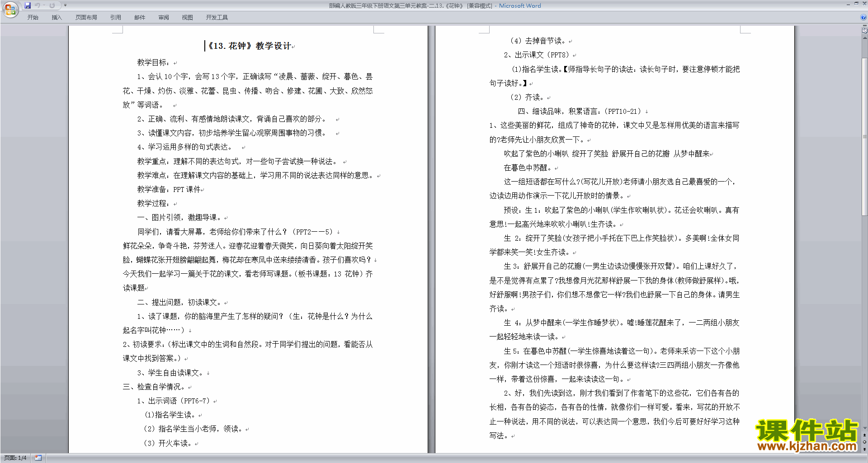Switch to the 引用 tab
The image size is (868, 463).
116,17
